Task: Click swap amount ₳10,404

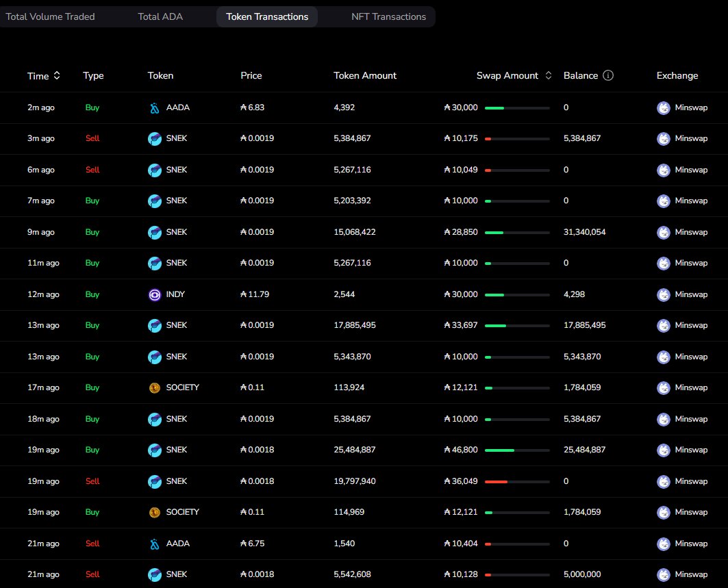Action: 461,544
